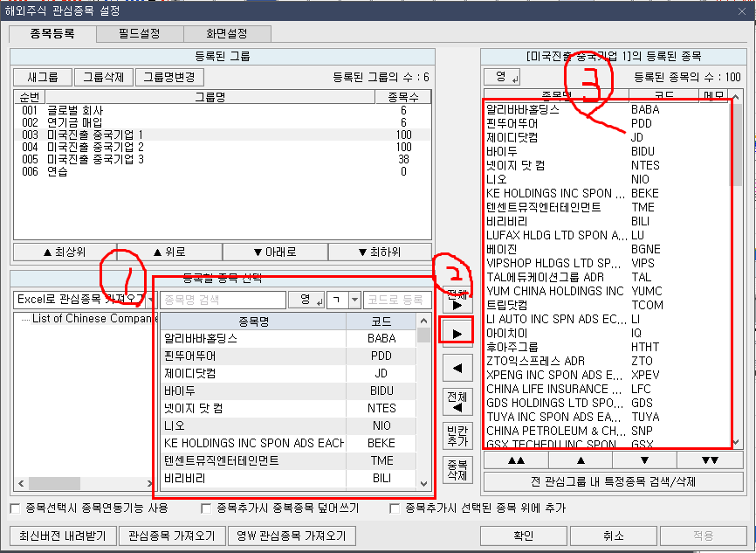Confirm with the 확인 button
This screenshot has height=553, width=756.
tap(524, 536)
